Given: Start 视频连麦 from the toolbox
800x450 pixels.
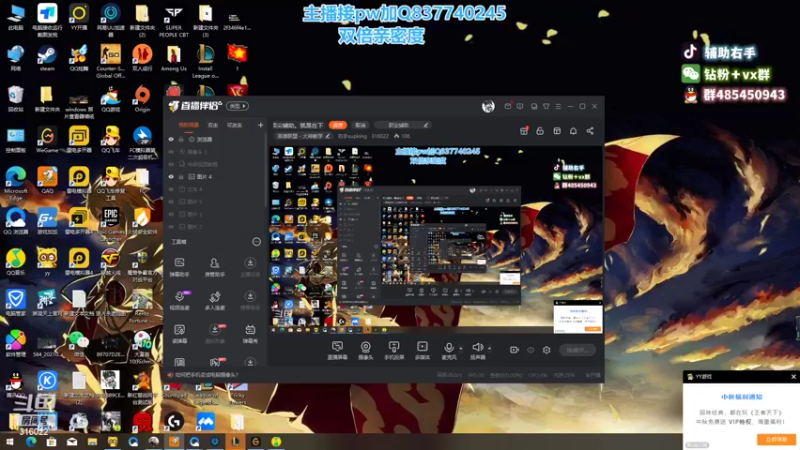Looking at the screenshot, I should point(180,301).
